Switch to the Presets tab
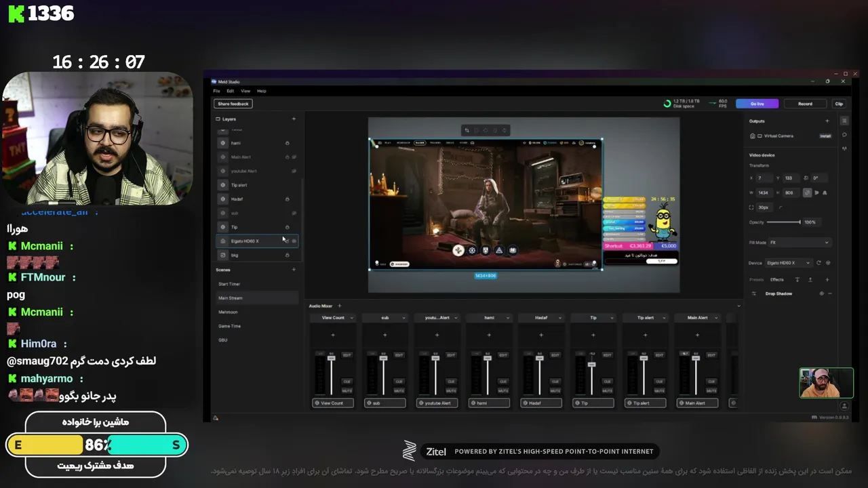The image size is (868, 488). click(x=756, y=279)
